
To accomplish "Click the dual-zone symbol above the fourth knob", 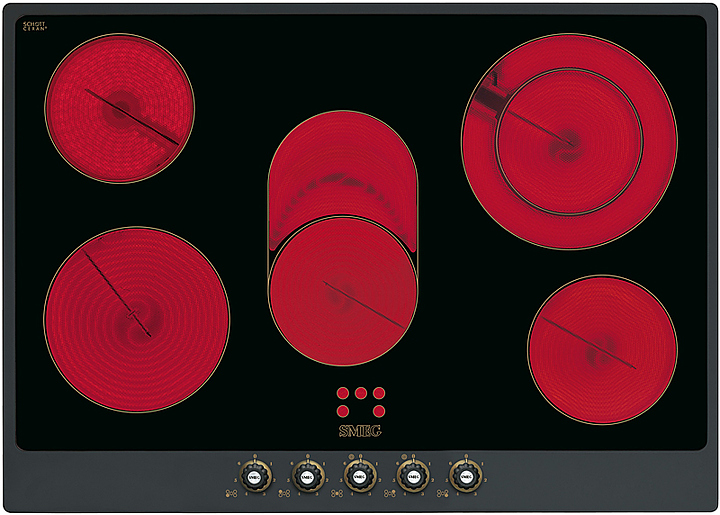I will click(x=405, y=456).
